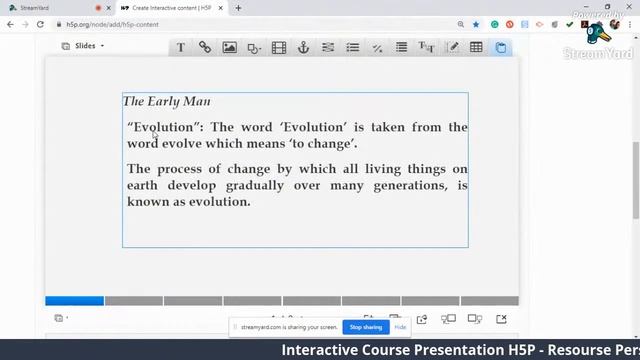Close the StreamYard tab
Viewport: 640px width, 360px height.
pos(109,8)
